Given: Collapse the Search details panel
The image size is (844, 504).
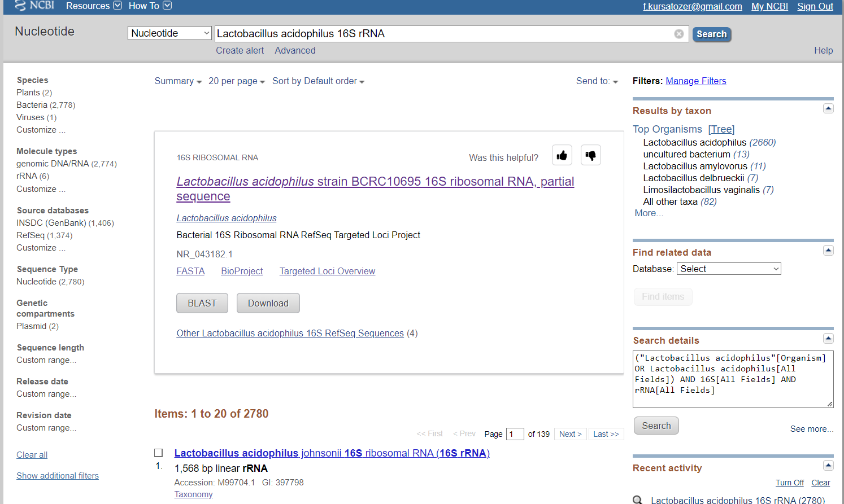Looking at the screenshot, I should [828, 338].
